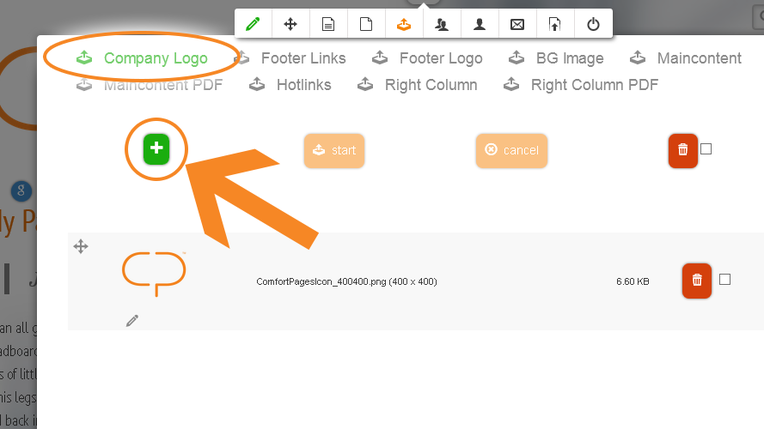Click the envelope mail icon
764x429 pixels.
tap(517, 24)
